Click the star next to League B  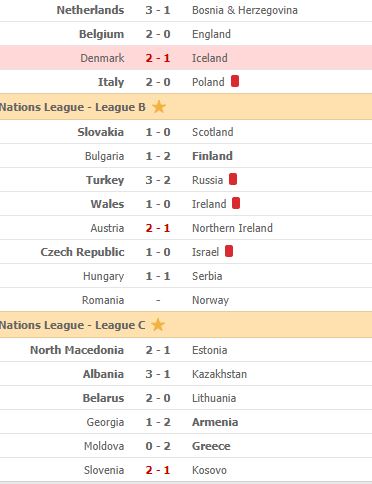159,107
